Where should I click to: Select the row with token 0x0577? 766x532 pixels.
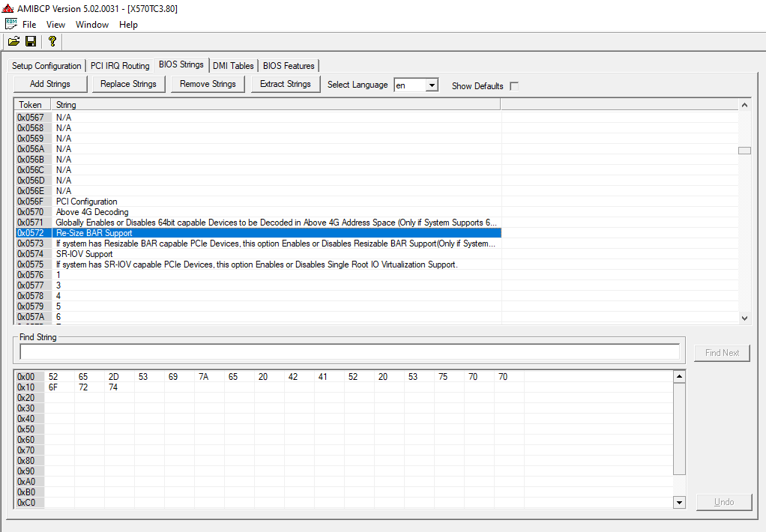(259, 285)
